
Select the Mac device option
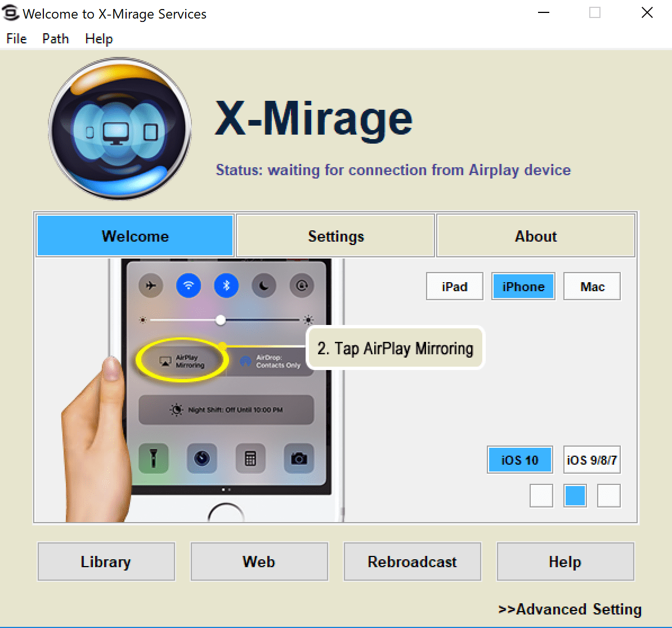[592, 287]
